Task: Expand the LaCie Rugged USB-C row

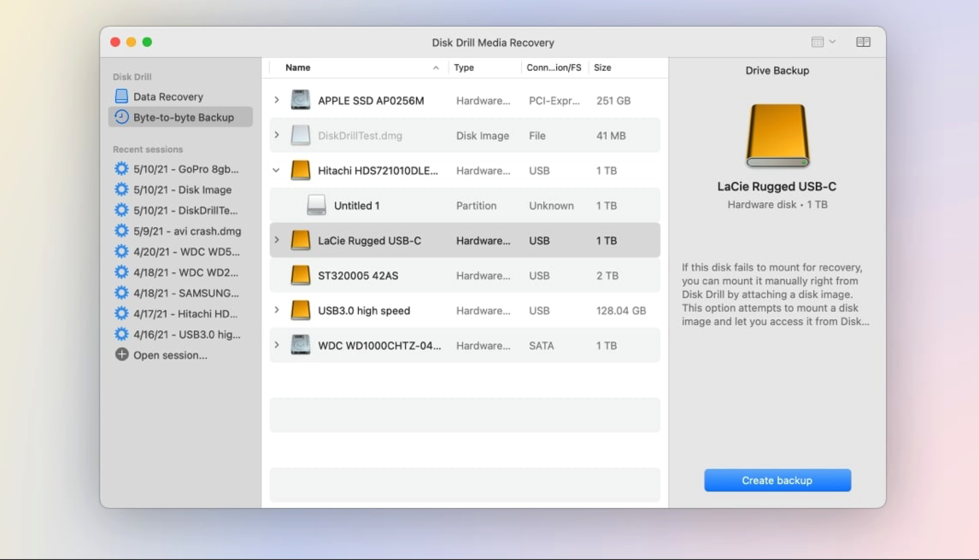Action: tap(277, 240)
